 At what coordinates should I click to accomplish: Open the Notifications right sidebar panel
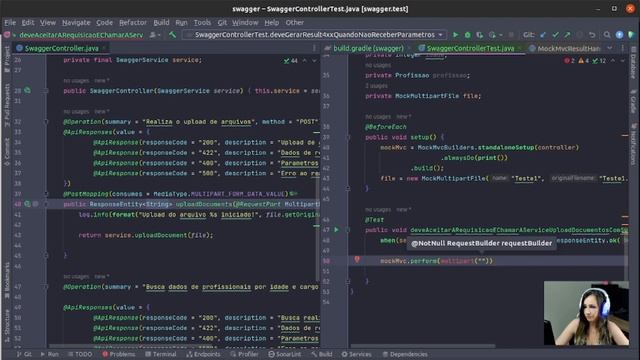tap(633, 144)
